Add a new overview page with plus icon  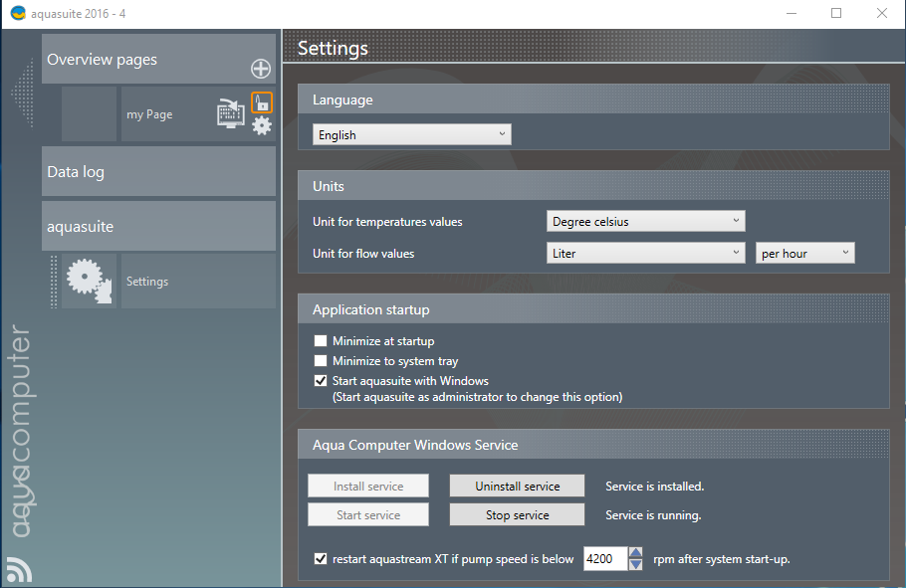click(261, 69)
